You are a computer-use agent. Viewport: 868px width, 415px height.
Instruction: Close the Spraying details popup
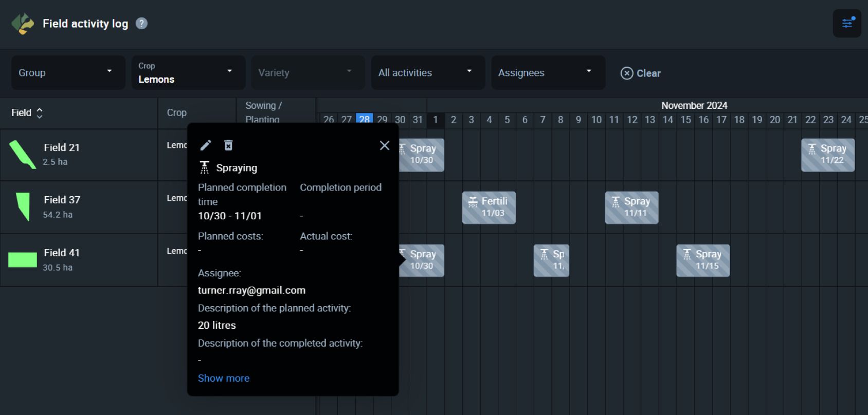click(x=385, y=146)
